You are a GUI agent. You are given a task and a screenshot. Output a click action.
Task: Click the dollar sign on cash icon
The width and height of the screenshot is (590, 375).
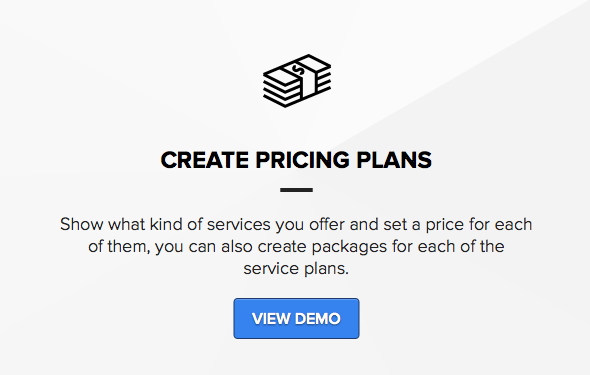tap(298, 70)
